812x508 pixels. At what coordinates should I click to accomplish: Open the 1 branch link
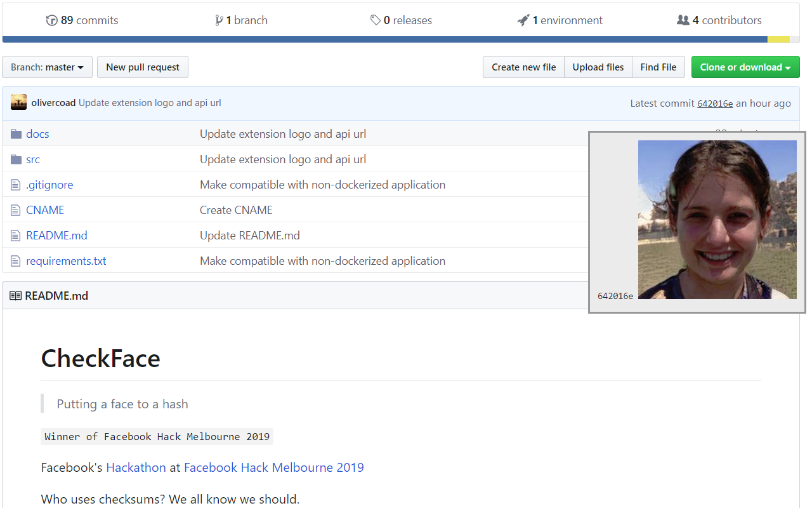[242, 20]
